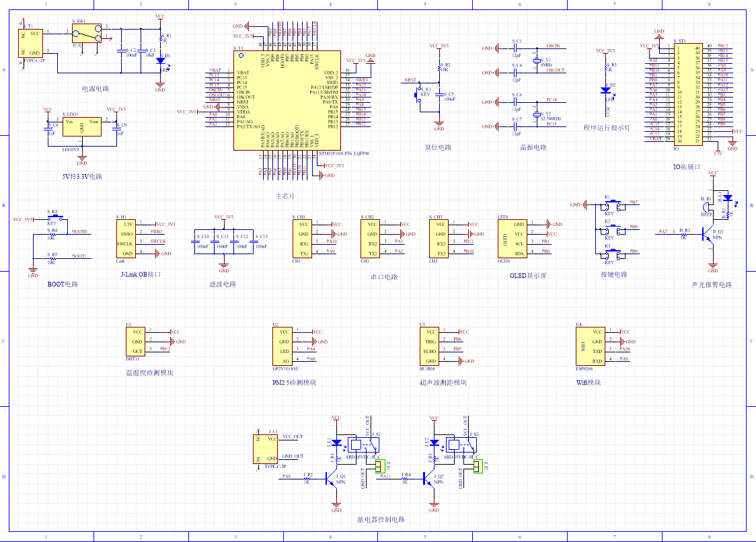This screenshot has width=756, height=542.
Task: Click the S_R5 10K BOOT1 resistor
Action: point(52,259)
